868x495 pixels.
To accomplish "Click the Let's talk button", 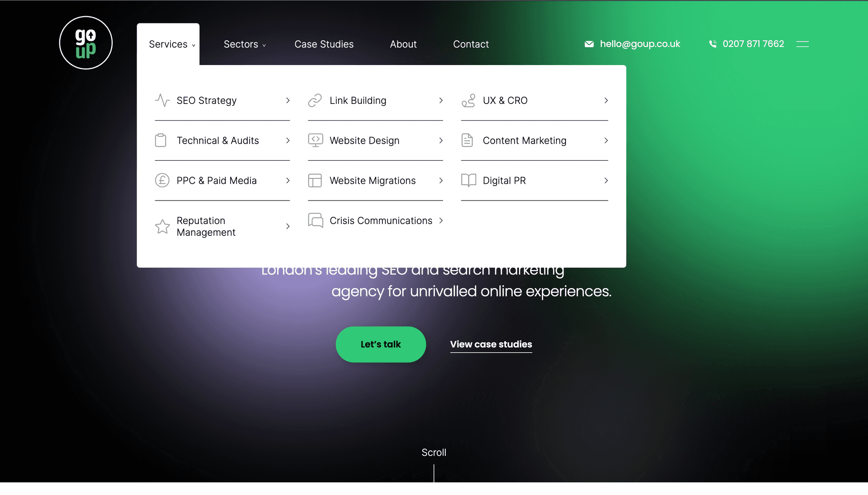I will [380, 344].
